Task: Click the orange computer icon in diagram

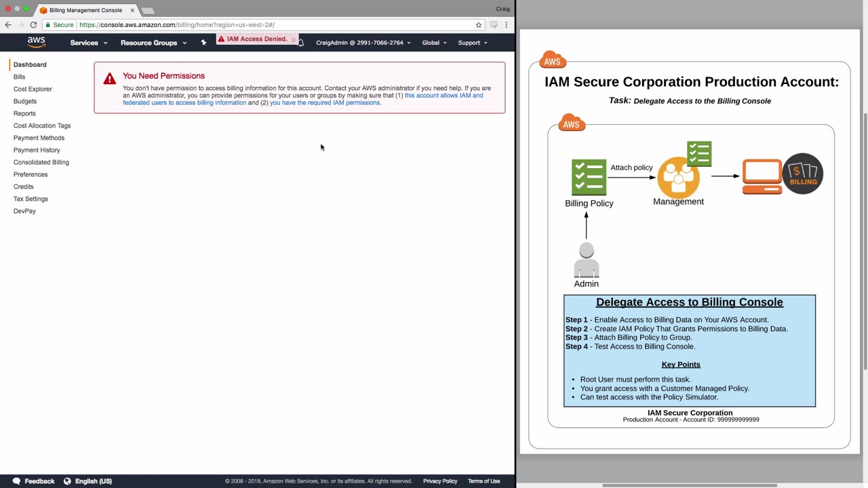Action: pos(762,177)
